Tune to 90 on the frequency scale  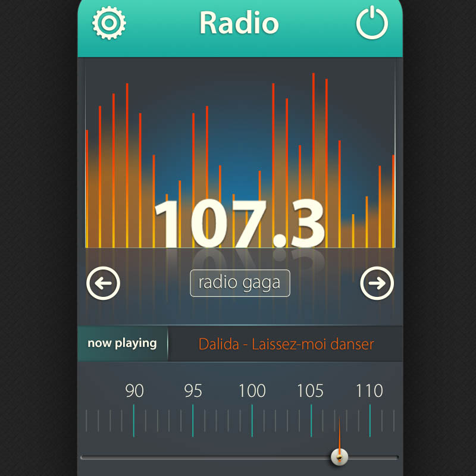[x=134, y=391]
